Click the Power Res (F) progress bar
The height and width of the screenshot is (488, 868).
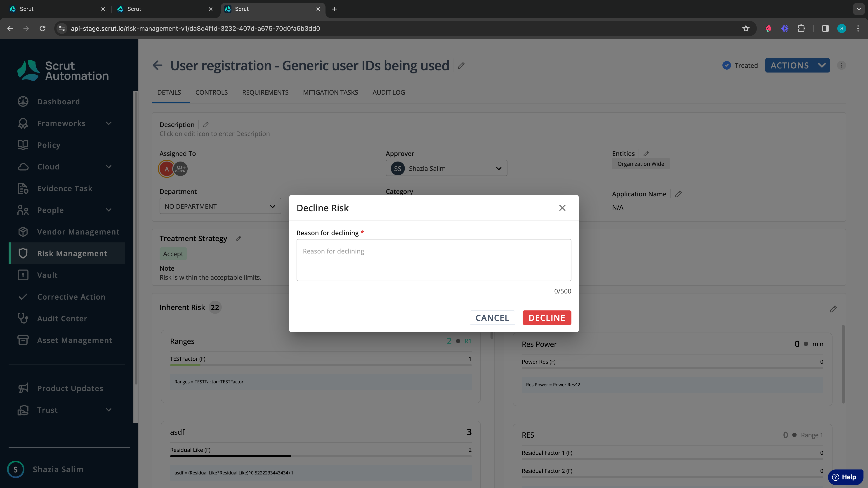tap(672, 368)
